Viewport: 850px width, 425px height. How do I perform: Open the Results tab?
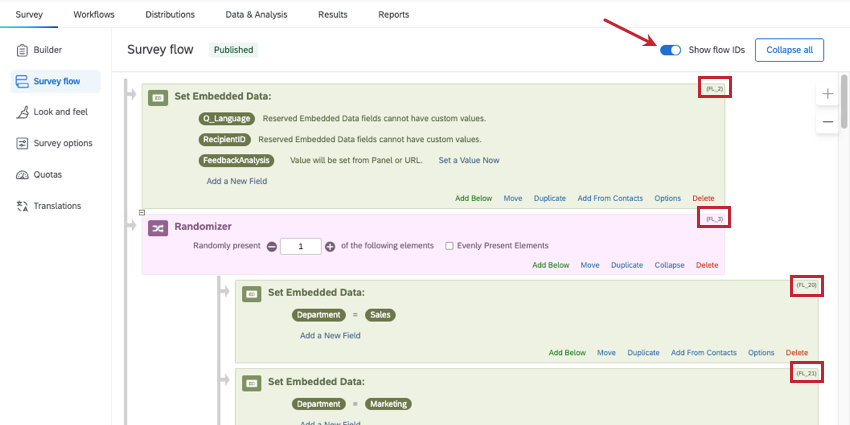[x=332, y=15]
